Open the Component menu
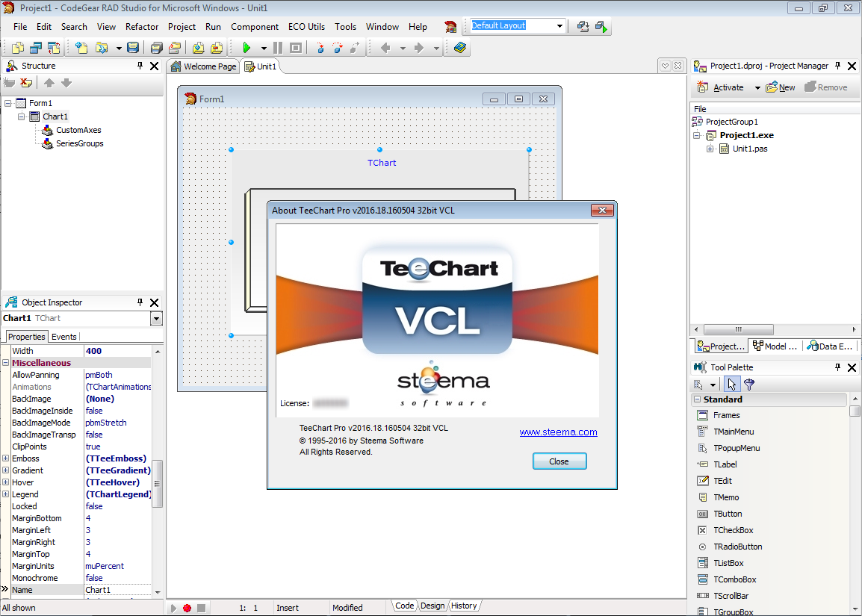Image resolution: width=862 pixels, height=616 pixels. pyautogui.click(x=255, y=26)
